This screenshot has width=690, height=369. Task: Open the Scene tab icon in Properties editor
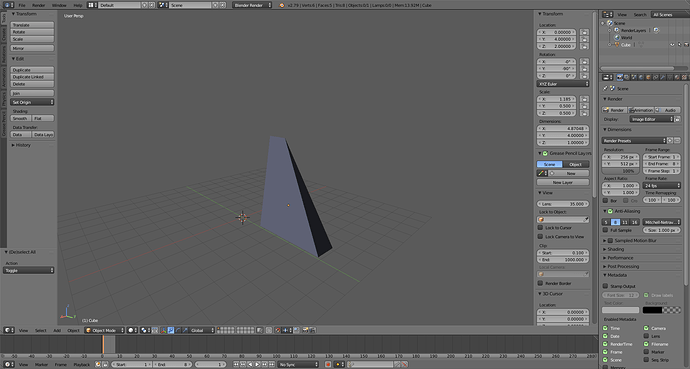[x=634, y=77]
